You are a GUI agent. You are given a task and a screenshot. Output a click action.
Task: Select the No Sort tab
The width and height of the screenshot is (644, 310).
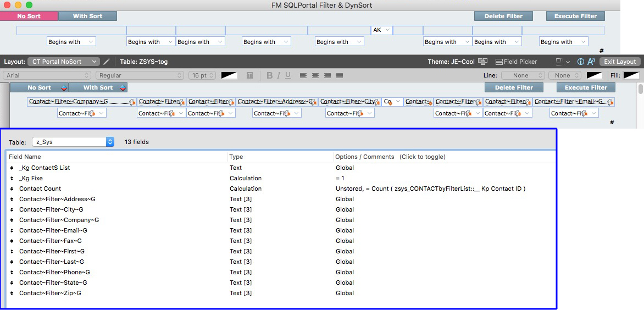coord(29,16)
